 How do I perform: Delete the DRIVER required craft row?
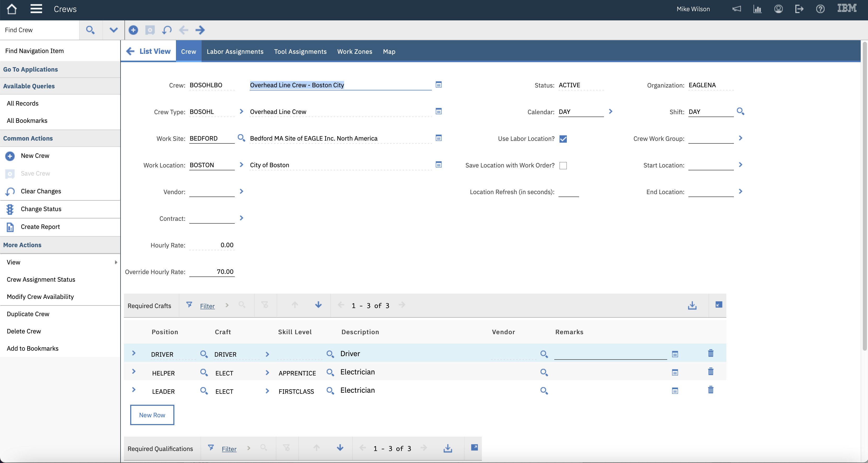pos(711,353)
